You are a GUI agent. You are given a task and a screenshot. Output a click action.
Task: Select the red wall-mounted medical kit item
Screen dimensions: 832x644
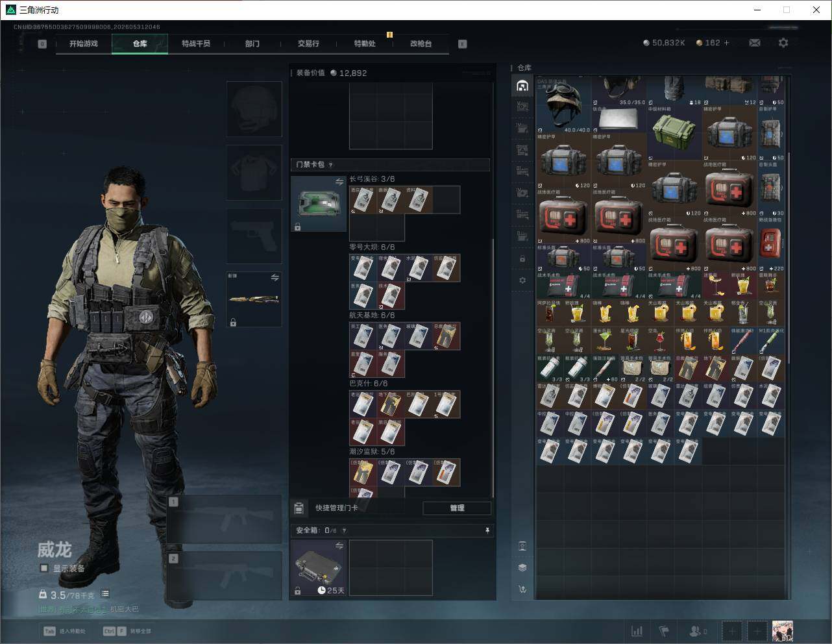click(770, 243)
